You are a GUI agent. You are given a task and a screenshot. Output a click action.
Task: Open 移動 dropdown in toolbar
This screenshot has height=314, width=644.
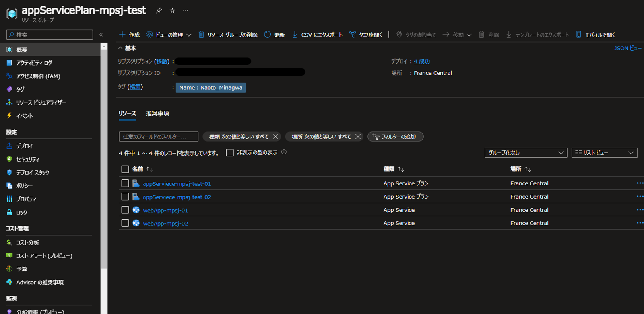point(457,35)
